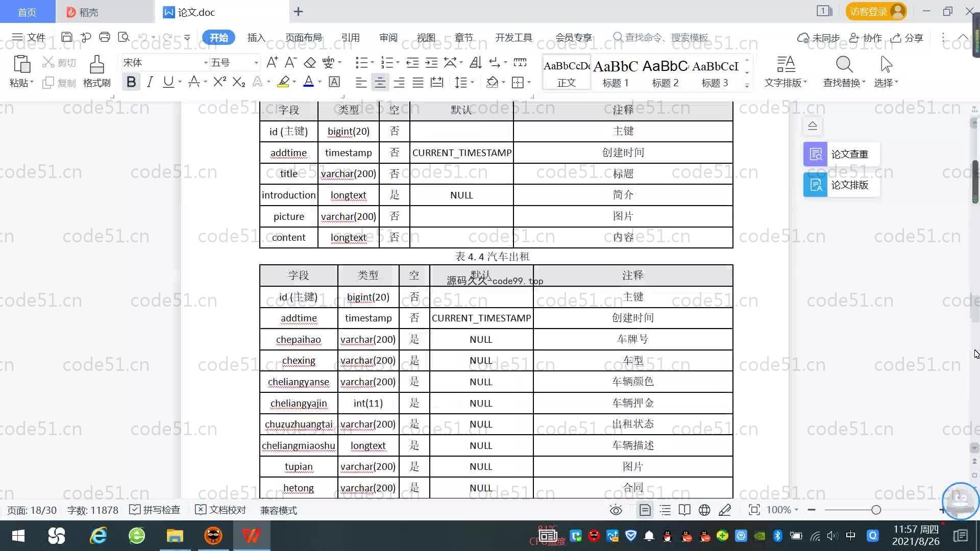The height and width of the screenshot is (551, 980).
Task: Switch to the 审阅 tab
Action: (388, 37)
